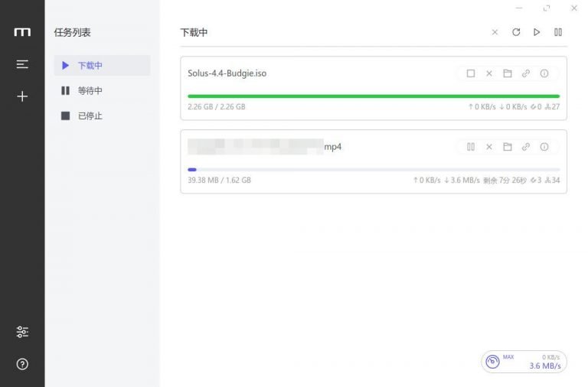Pause all tasks from top toolbar
The image size is (588, 387).
pos(558,32)
